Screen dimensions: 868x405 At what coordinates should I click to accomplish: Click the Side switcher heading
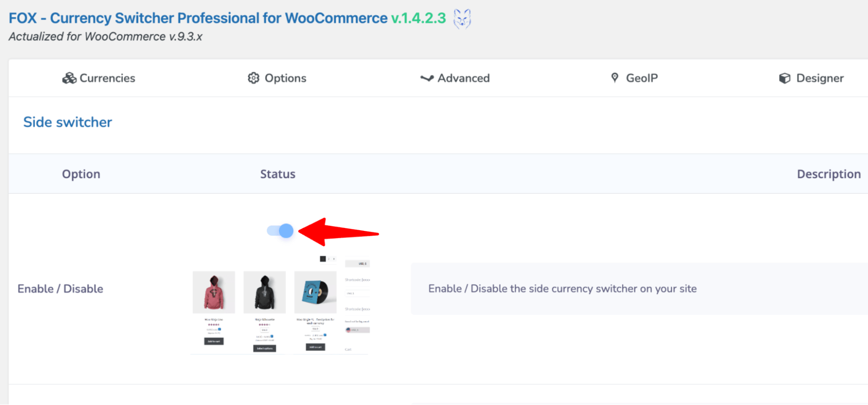click(68, 122)
